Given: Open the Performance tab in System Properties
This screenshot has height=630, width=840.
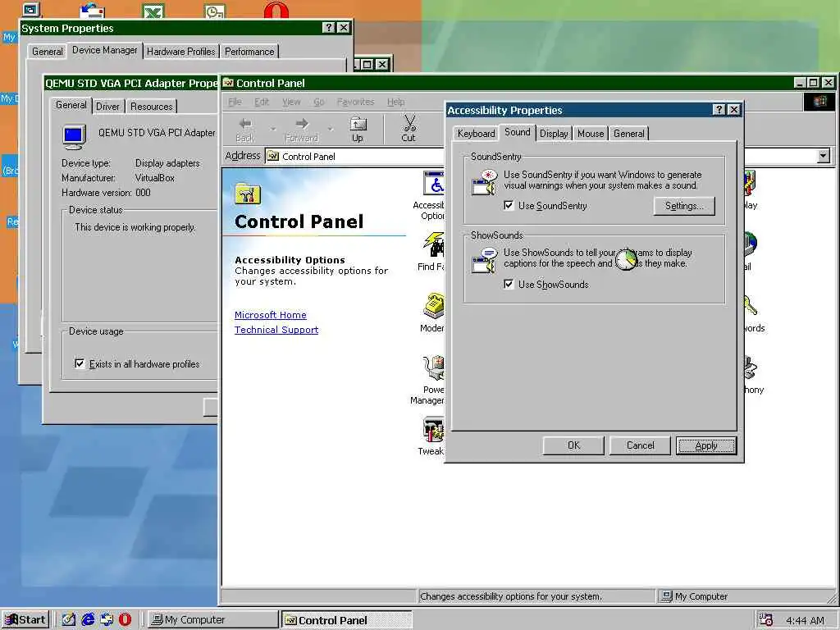Looking at the screenshot, I should (x=249, y=52).
